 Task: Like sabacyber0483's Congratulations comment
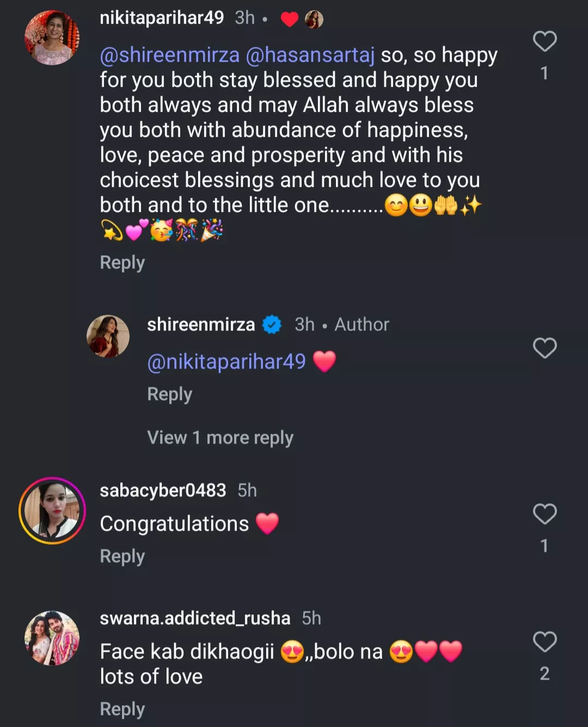544,514
